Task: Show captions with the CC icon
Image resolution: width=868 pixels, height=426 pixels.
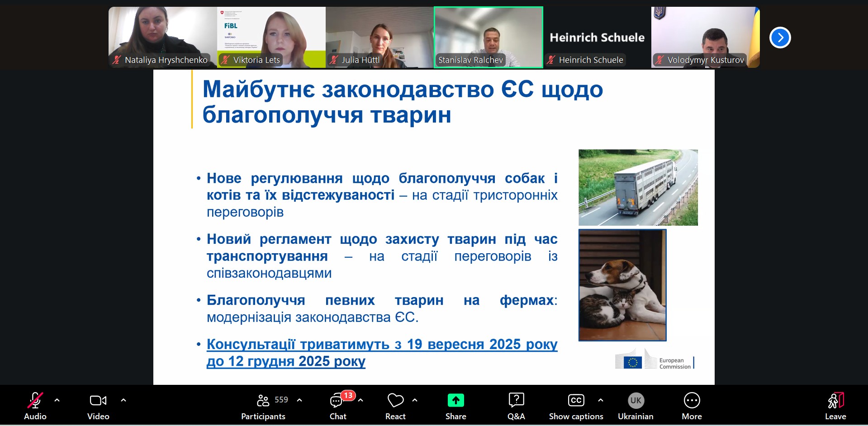Action: [x=576, y=400]
